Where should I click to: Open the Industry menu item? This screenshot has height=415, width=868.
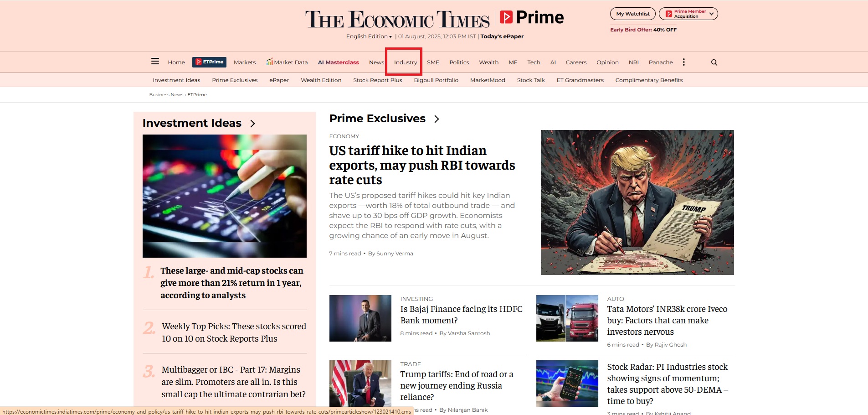405,62
